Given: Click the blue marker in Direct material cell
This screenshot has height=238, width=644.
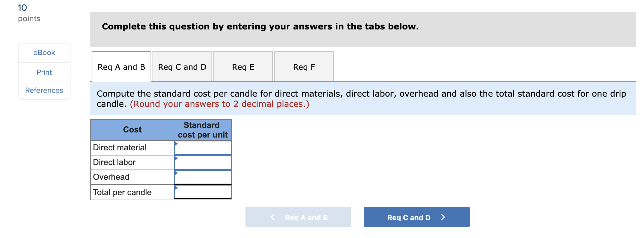Looking at the screenshot, I should pyautogui.click(x=176, y=144).
